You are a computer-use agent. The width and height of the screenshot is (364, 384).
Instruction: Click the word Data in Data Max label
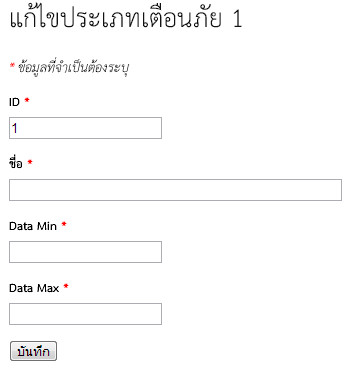(x=21, y=288)
